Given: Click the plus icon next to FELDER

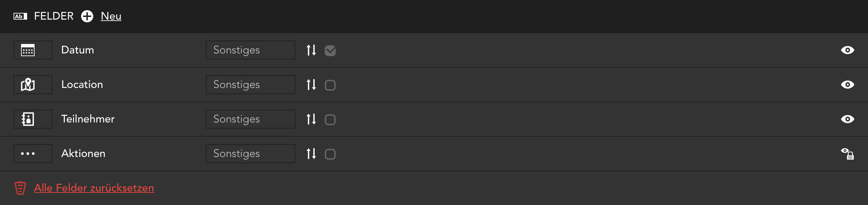Looking at the screenshot, I should [87, 16].
